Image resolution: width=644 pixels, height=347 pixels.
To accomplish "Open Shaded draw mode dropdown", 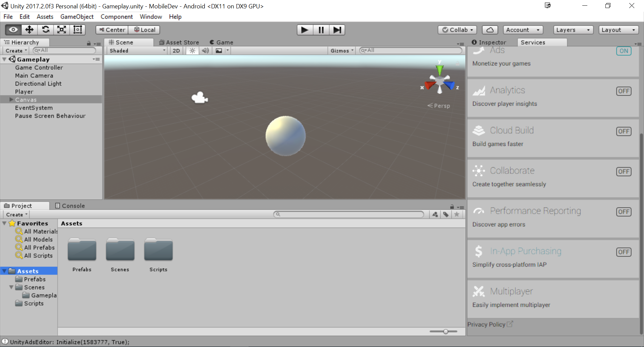I will 138,51.
